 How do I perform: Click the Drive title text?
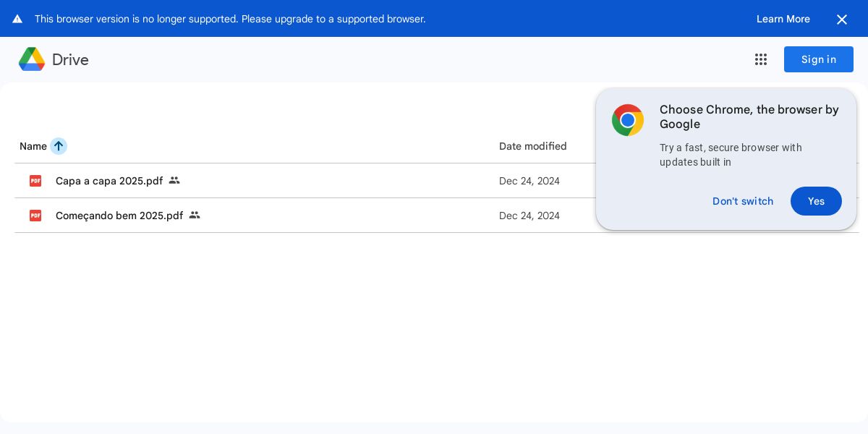[70, 60]
